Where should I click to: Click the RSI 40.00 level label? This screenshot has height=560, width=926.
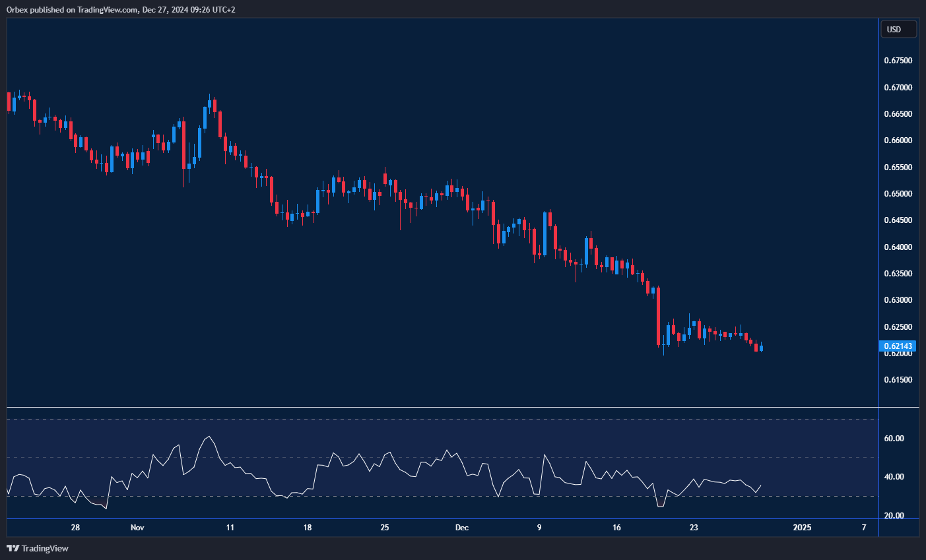coord(898,476)
